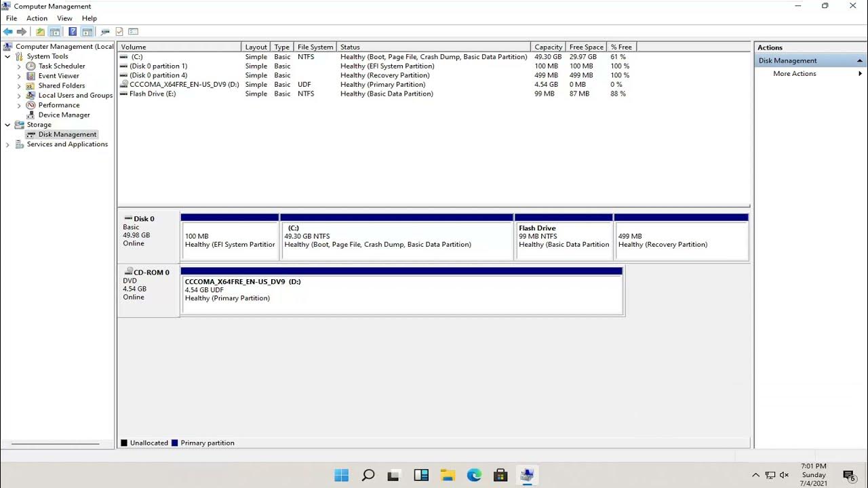Sort by the Status column header
Viewport: 868px width, 488px height.
pyautogui.click(x=433, y=47)
